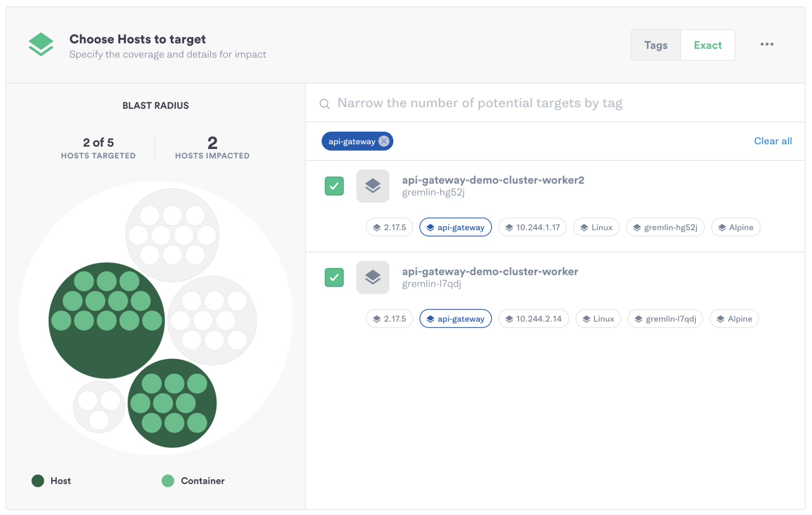Switch to the Exact targeting mode

click(x=708, y=44)
